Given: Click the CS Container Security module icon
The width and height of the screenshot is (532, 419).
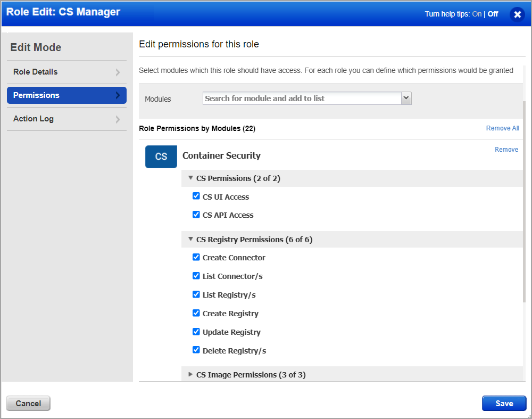Looking at the screenshot, I should (161, 157).
